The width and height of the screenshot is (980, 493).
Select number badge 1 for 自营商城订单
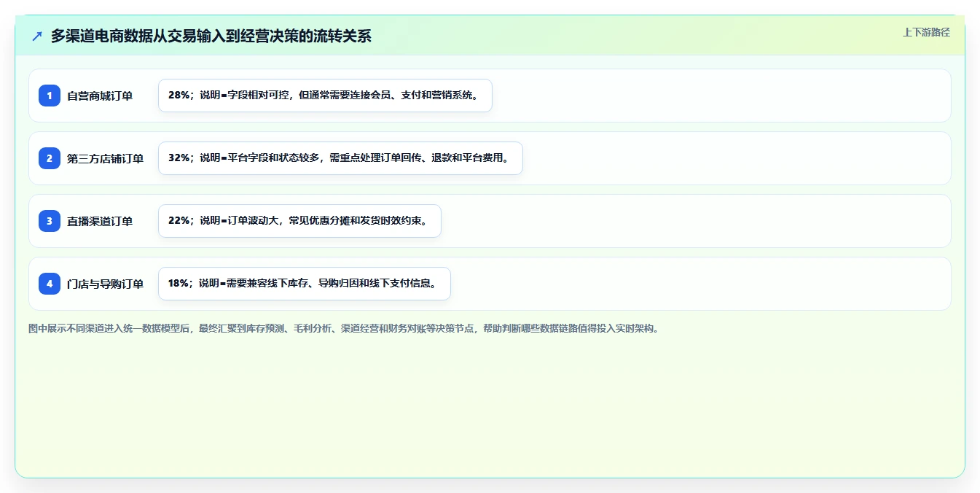coord(50,96)
